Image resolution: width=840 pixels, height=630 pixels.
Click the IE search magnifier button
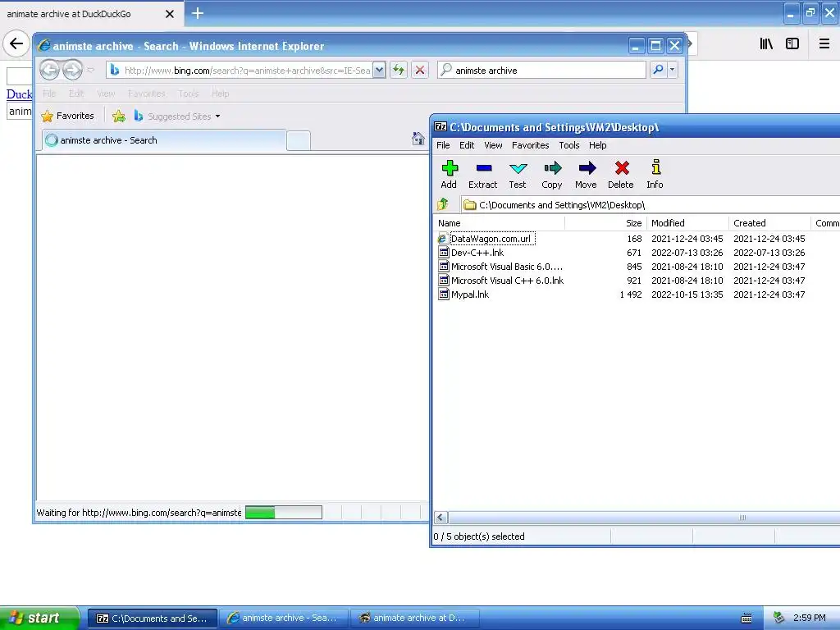pos(658,70)
